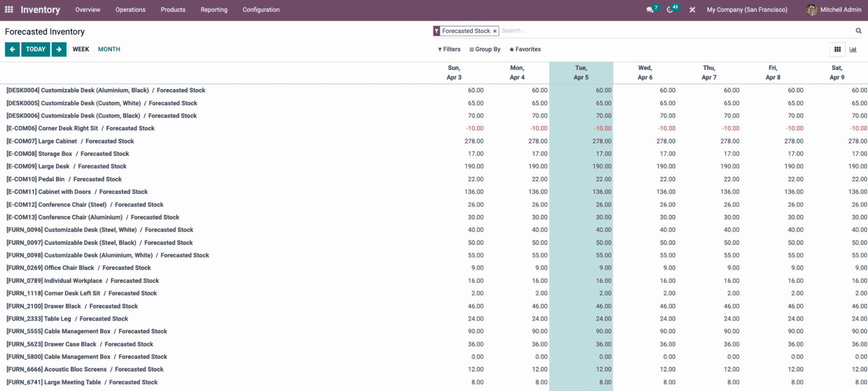Viewport: 868px width, 391px height.
Task: Remove the Forecasted Stock filter tag
Action: tap(495, 31)
